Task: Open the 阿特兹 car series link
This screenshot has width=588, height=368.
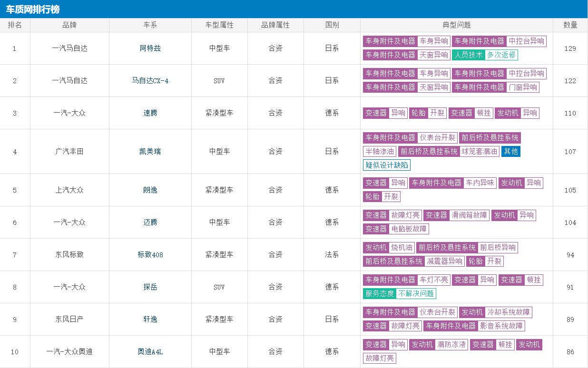Action: [150, 48]
